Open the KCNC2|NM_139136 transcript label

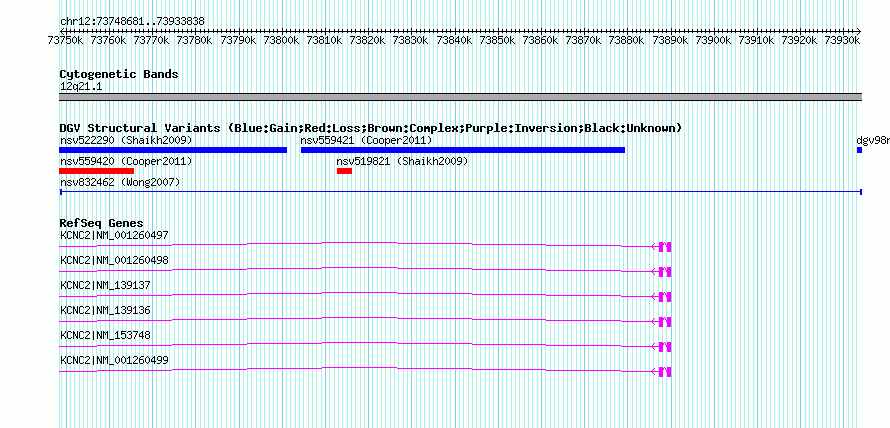(106, 310)
